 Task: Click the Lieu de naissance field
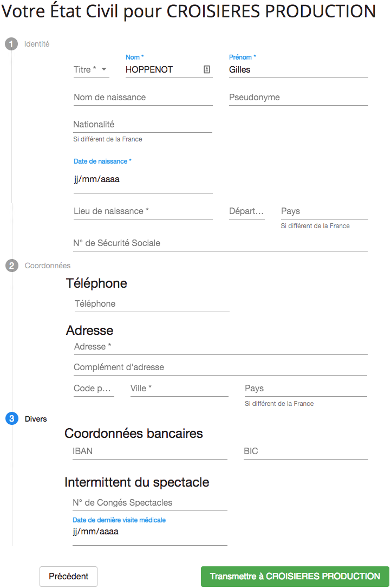click(143, 211)
